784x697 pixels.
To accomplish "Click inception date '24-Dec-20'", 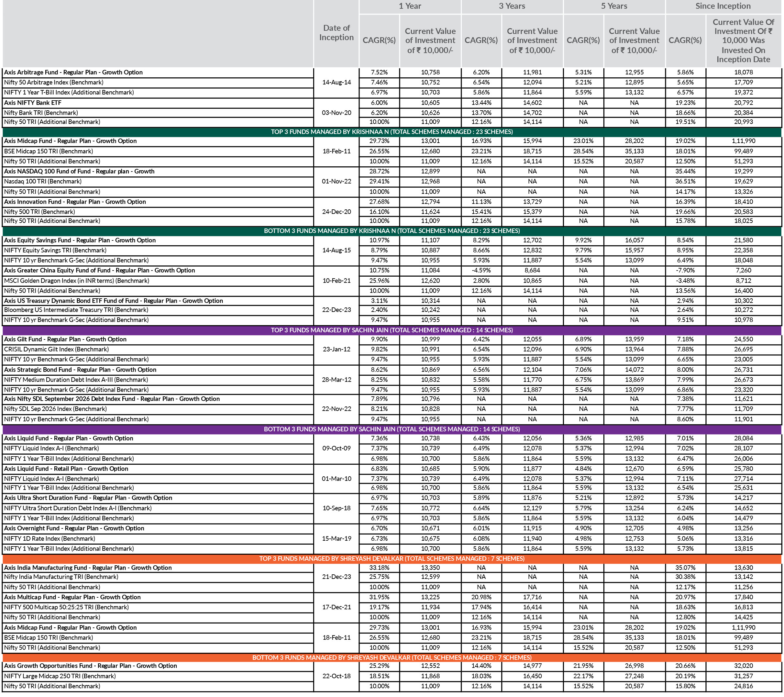I will (337, 211).
